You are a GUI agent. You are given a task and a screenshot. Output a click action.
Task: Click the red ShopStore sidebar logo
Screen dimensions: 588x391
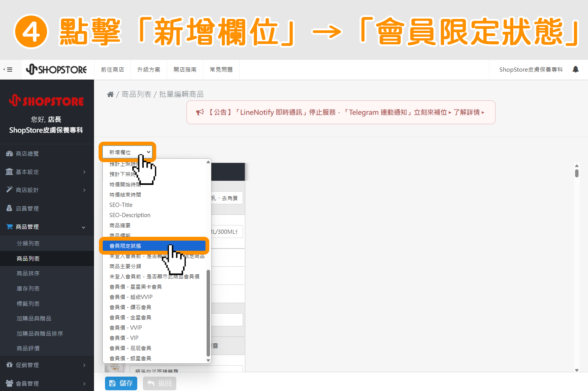point(46,101)
